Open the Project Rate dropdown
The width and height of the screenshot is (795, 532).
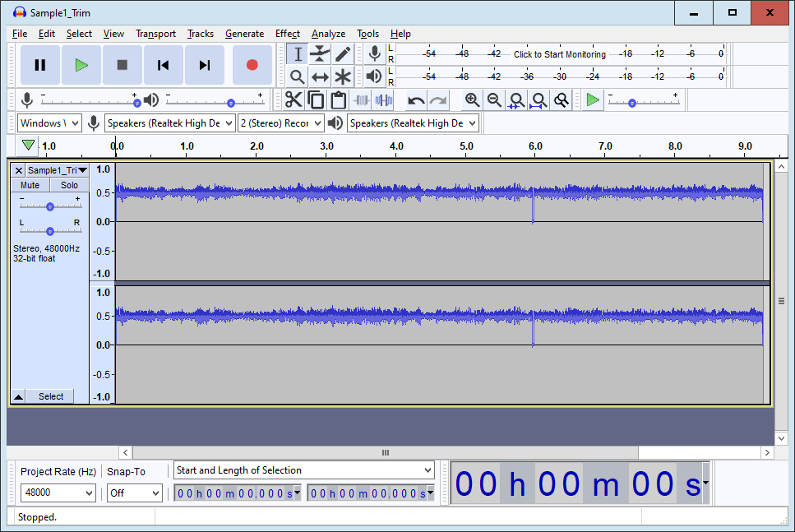click(x=58, y=493)
